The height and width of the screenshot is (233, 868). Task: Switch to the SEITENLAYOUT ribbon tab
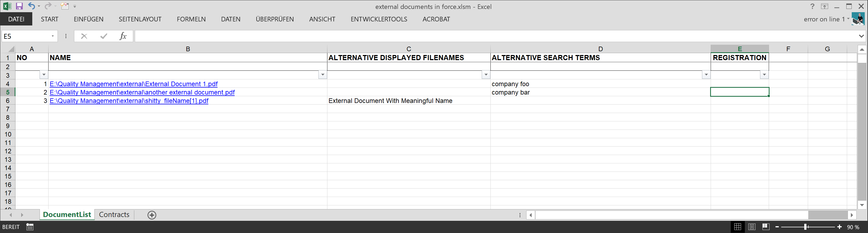[140, 19]
